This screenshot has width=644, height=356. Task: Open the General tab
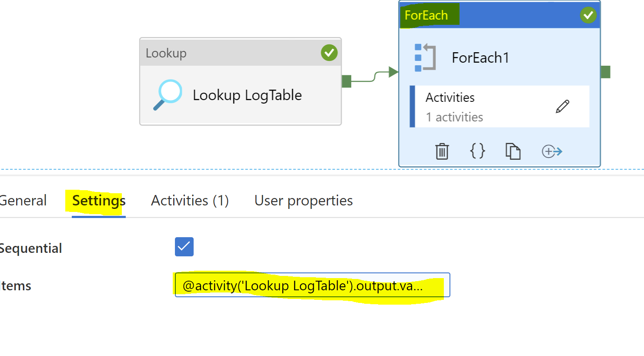tap(23, 201)
